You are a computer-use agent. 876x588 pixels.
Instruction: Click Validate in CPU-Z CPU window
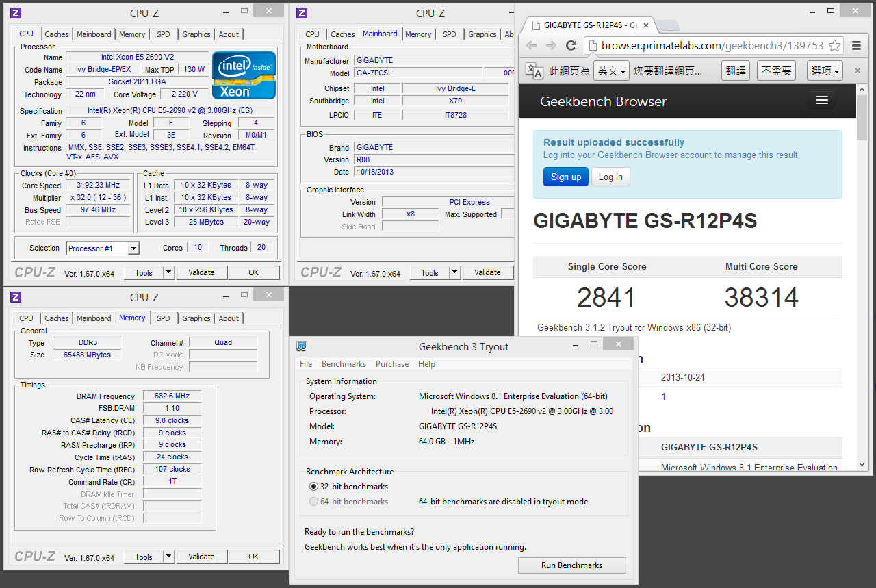pos(201,272)
